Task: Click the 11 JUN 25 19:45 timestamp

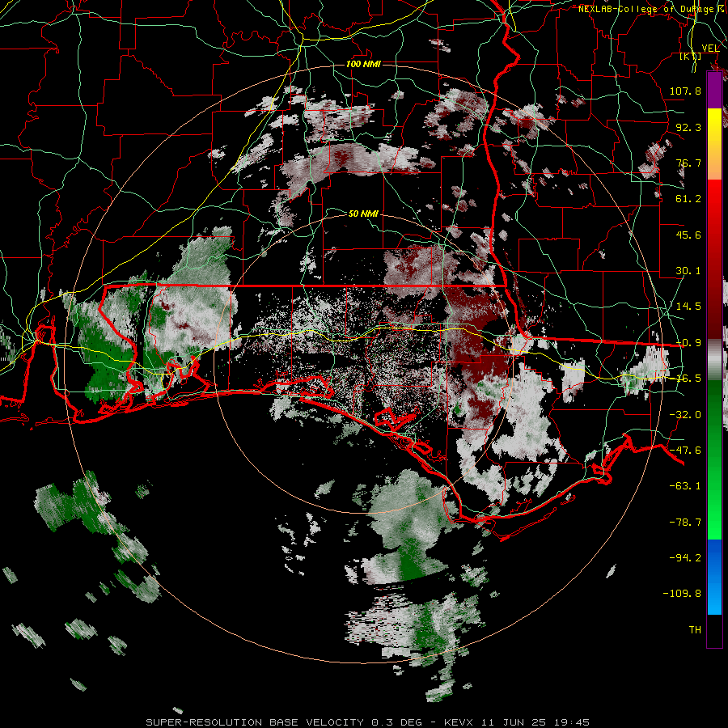Action: click(x=535, y=722)
